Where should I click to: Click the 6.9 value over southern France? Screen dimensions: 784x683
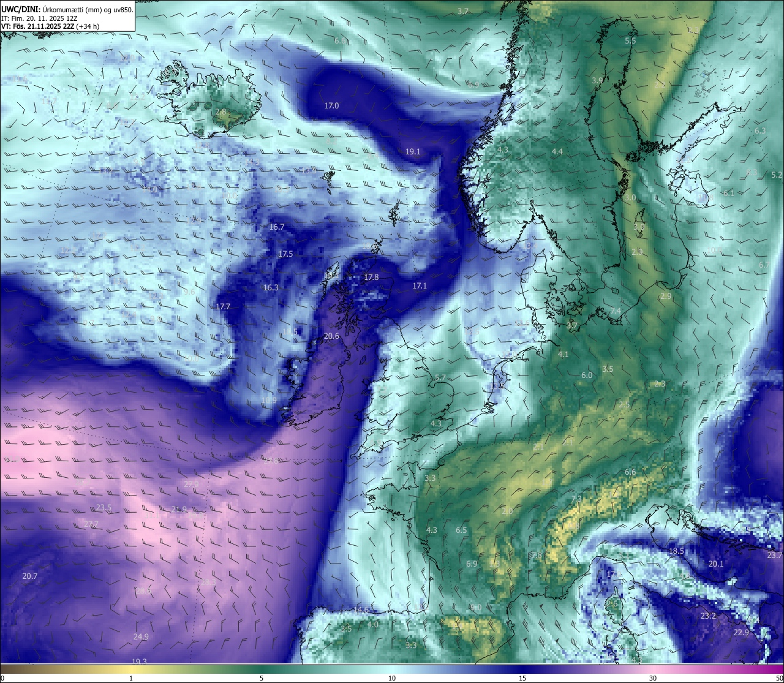[472, 564]
